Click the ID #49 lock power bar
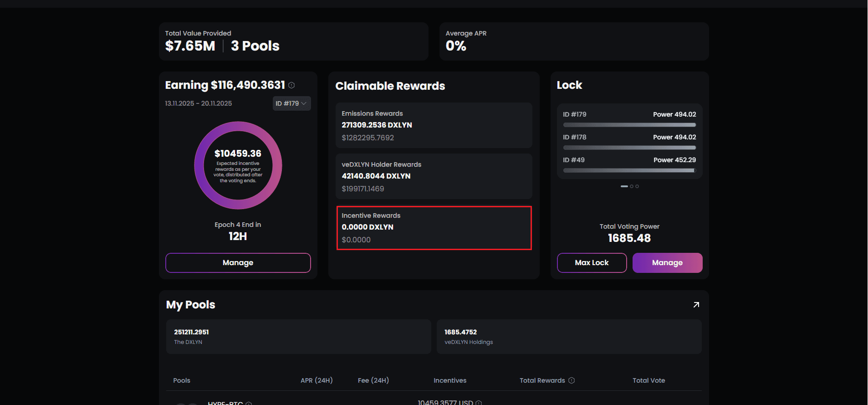Viewport: 868px width, 405px height. coord(629,170)
